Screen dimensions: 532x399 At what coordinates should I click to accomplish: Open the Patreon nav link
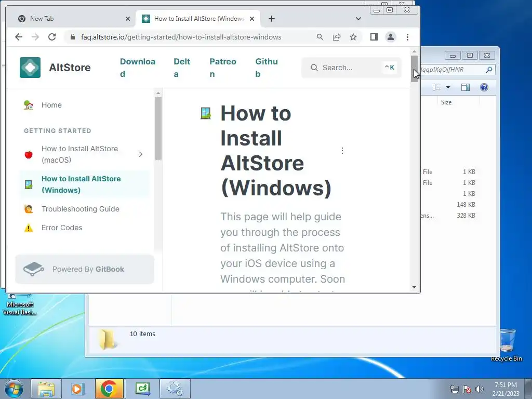tap(222, 68)
